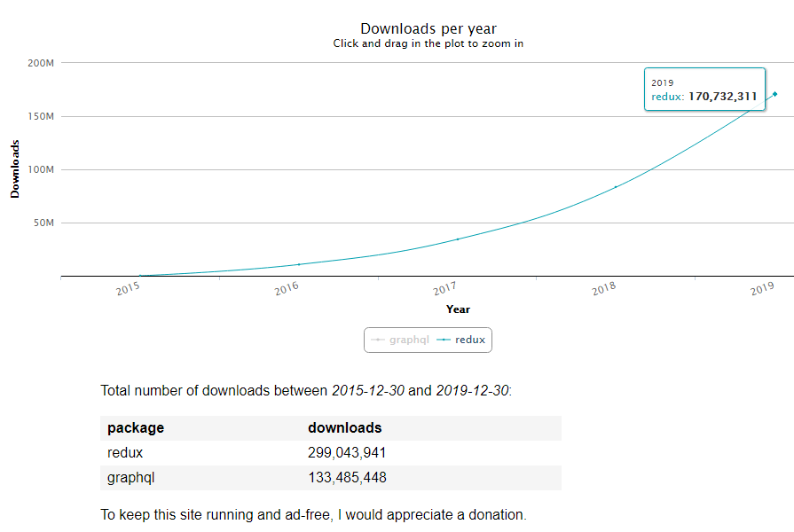
Task: Click the zoom hint subtitle under the title
Action: pos(428,43)
